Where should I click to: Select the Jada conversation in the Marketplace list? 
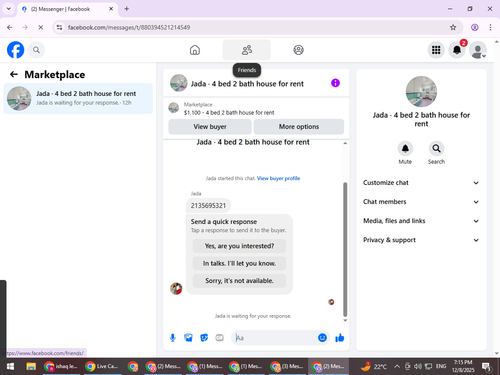coord(78,98)
